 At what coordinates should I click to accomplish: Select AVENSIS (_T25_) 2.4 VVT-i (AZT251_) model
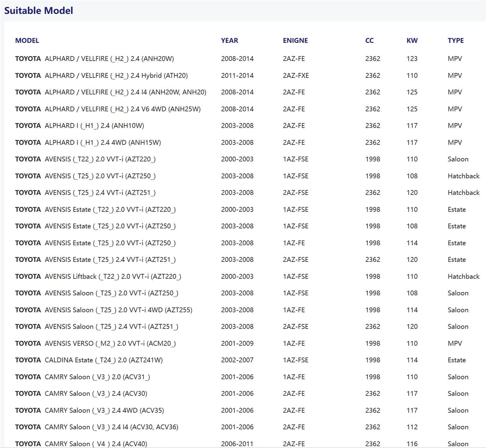point(85,193)
